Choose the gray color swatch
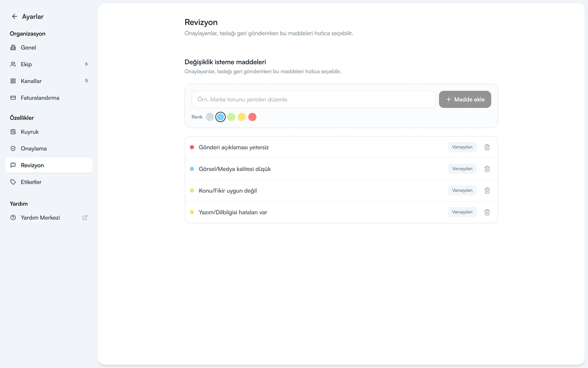Image resolution: width=588 pixels, height=368 pixels. (210, 117)
